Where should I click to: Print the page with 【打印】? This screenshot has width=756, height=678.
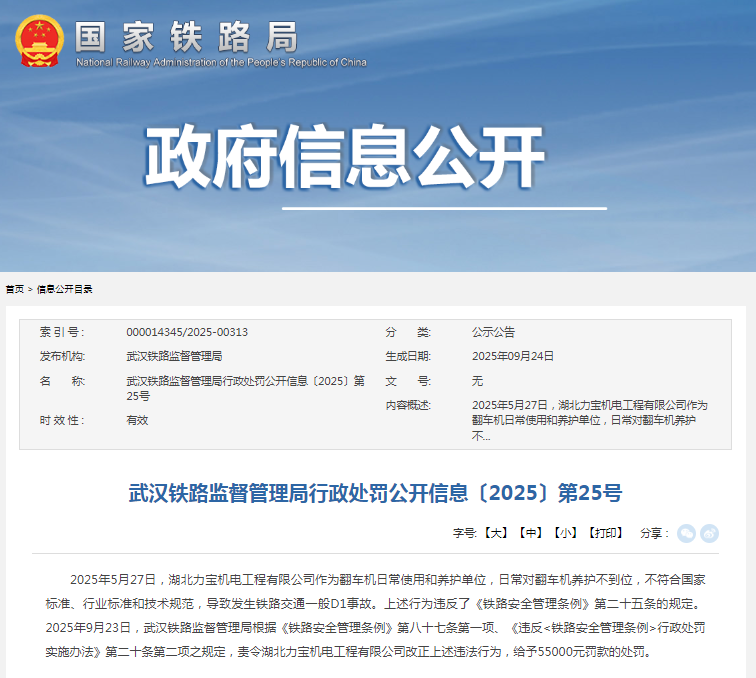[605, 533]
